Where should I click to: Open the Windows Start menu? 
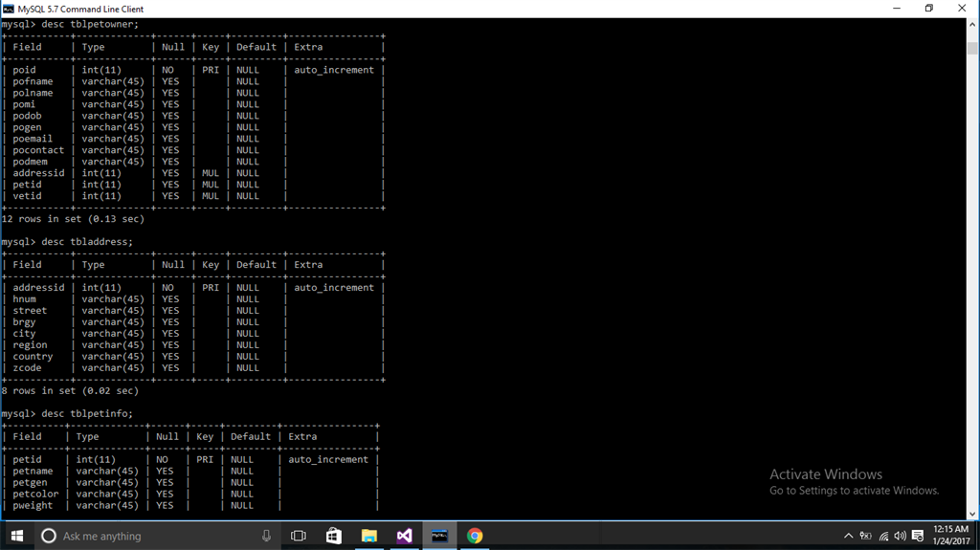(x=17, y=536)
